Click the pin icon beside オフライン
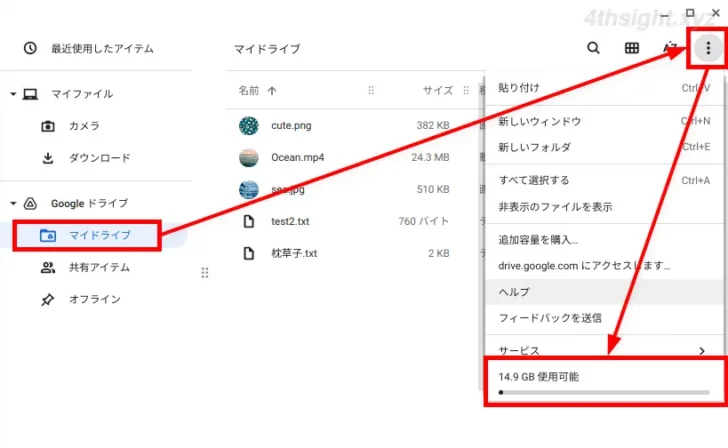This screenshot has width=728, height=448. (x=47, y=299)
